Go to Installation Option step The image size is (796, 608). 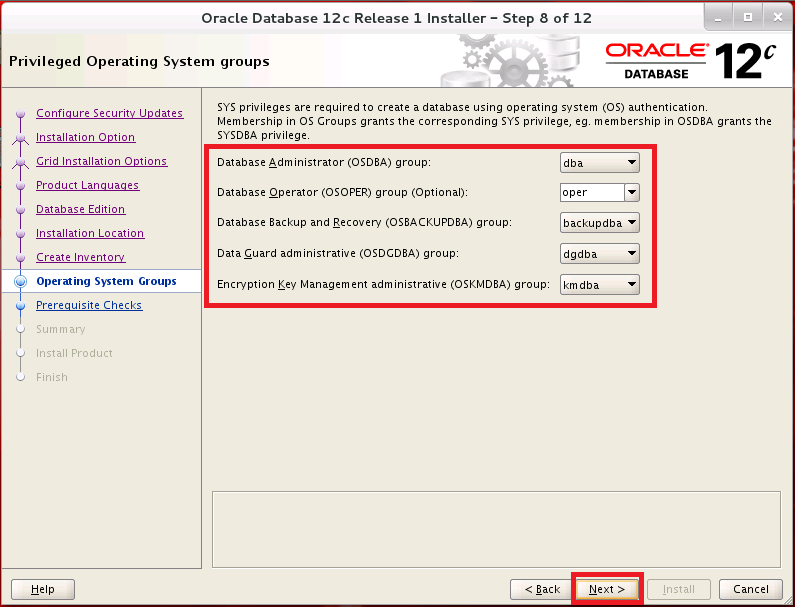point(85,137)
